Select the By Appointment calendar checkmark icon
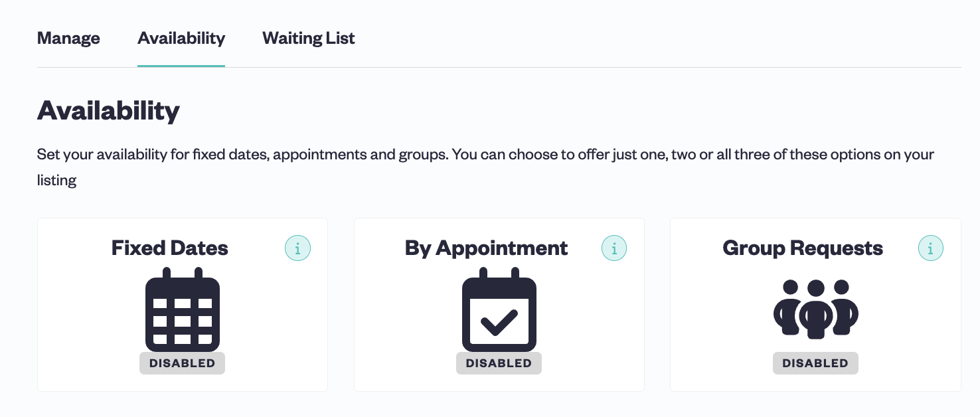Viewport: 980px width, 417px height. point(499,309)
